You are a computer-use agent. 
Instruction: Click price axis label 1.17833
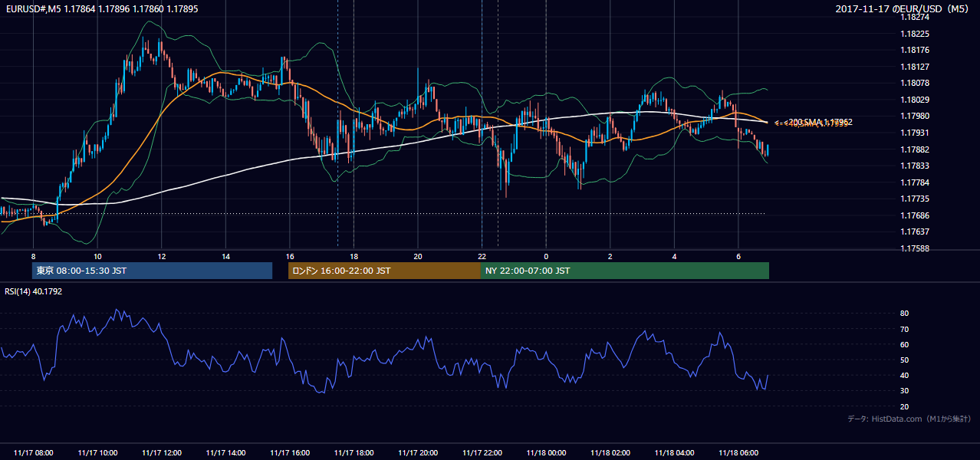pyautogui.click(x=915, y=166)
